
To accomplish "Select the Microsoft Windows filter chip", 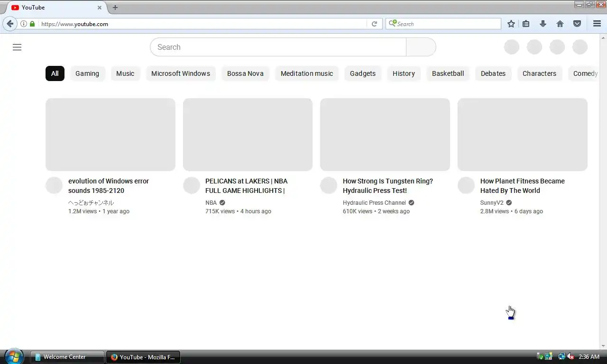I will (x=181, y=73).
